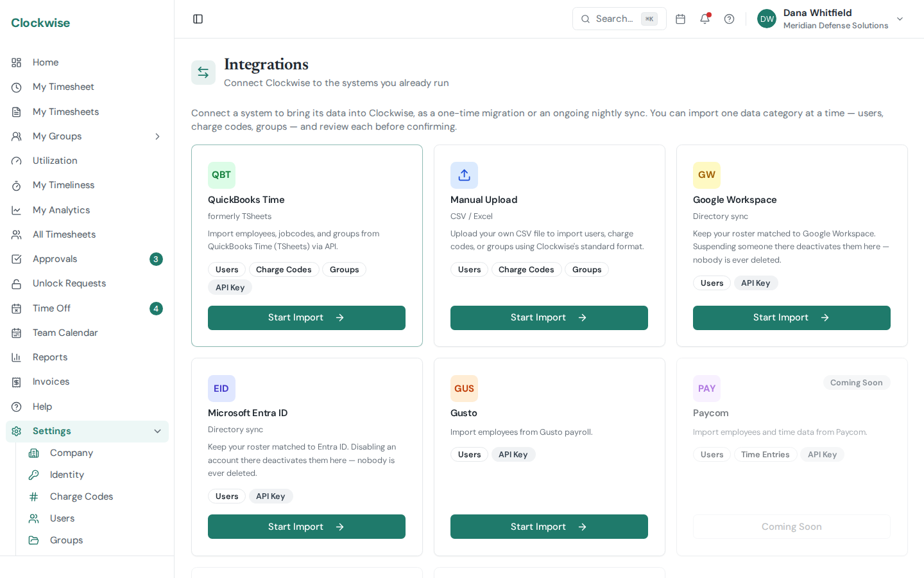The width and height of the screenshot is (924, 578).
Task: Click the Unlock Requests padlock icon
Action: click(17, 284)
